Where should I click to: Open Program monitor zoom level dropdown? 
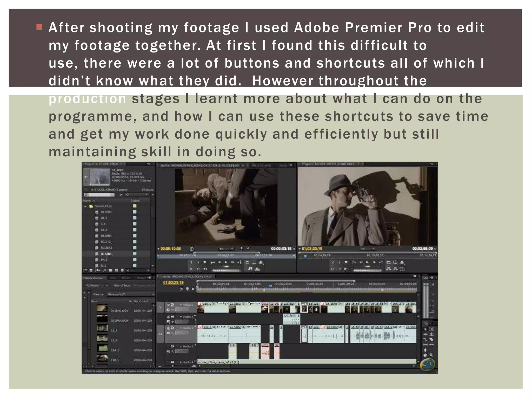pyautogui.click(x=368, y=249)
